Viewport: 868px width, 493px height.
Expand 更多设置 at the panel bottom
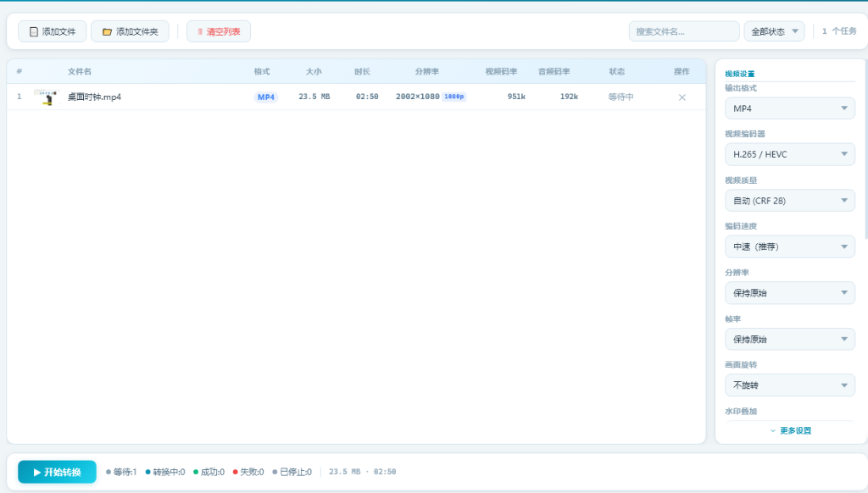(x=790, y=430)
